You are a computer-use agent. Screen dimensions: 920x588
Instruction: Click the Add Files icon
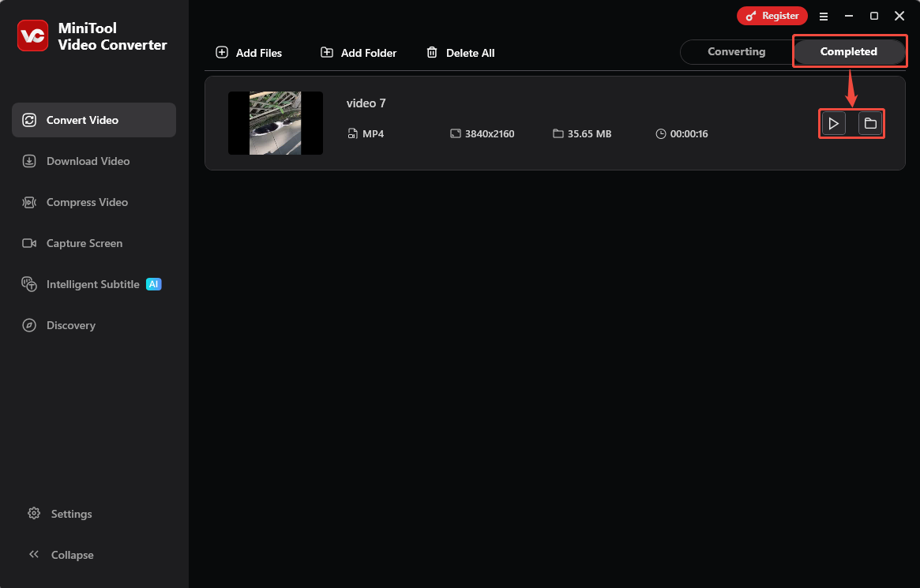(221, 52)
